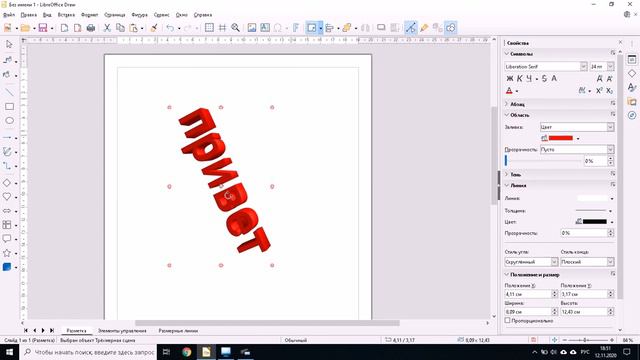Screen dimensions: 640x360
Task: Click the Windows Start button
Action: point(9,352)
